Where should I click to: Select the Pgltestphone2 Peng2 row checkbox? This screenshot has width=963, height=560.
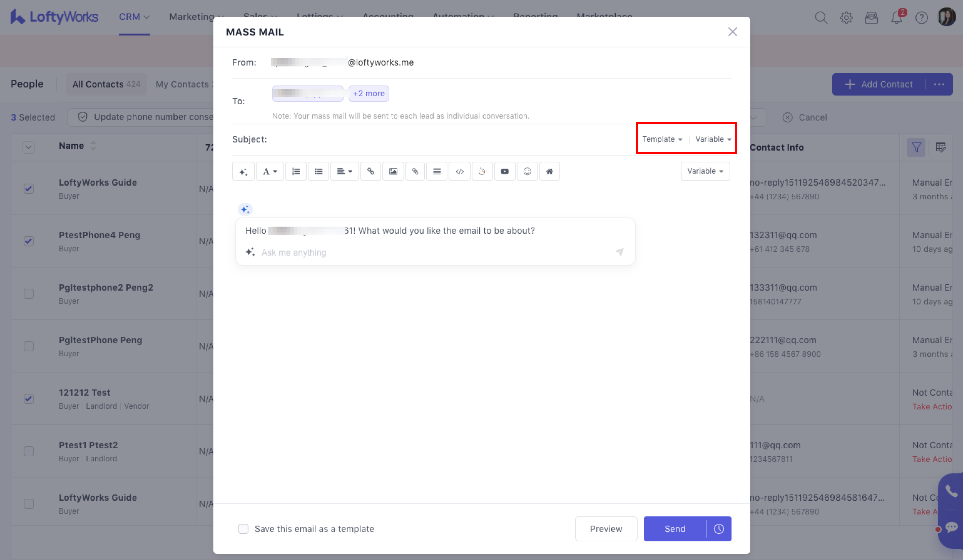click(x=29, y=294)
